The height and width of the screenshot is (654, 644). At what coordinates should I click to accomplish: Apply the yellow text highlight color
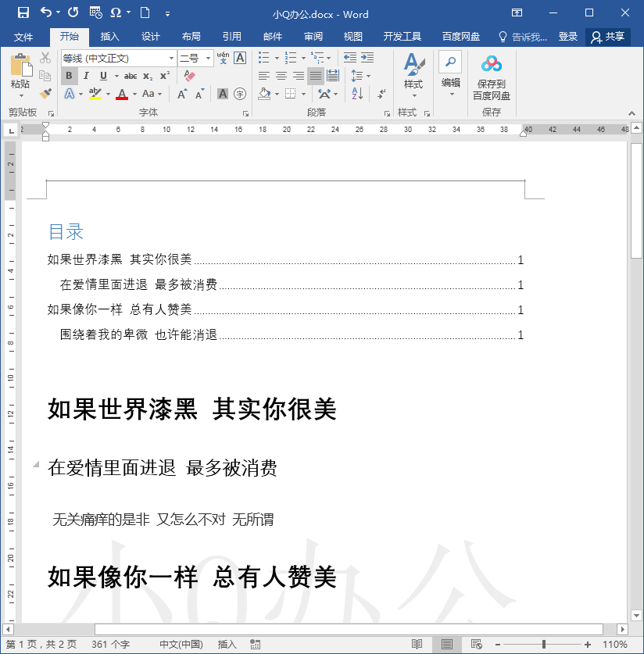(x=95, y=94)
